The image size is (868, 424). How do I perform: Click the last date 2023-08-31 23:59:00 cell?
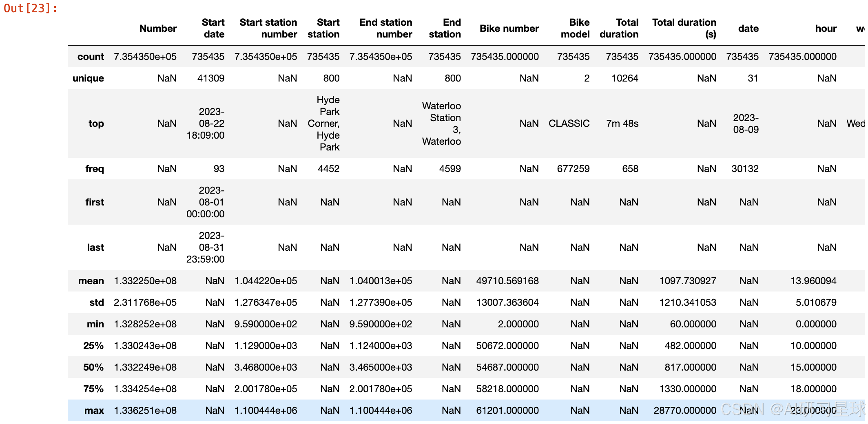206,247
